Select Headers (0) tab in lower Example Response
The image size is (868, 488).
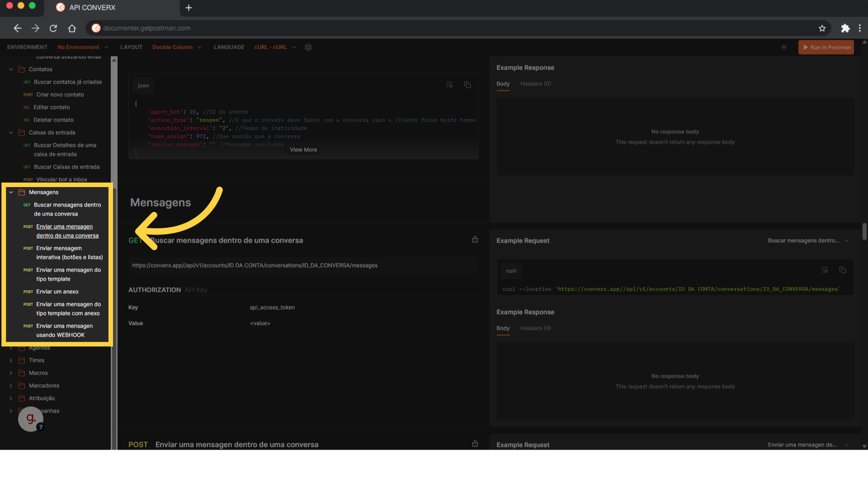pyautogui.click(x=535, y=328)
